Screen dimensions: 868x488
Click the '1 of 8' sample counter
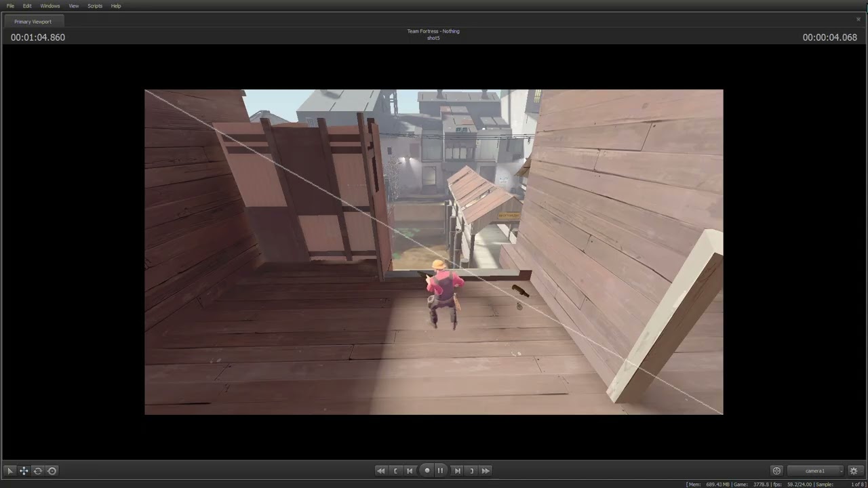click(858, 484)
